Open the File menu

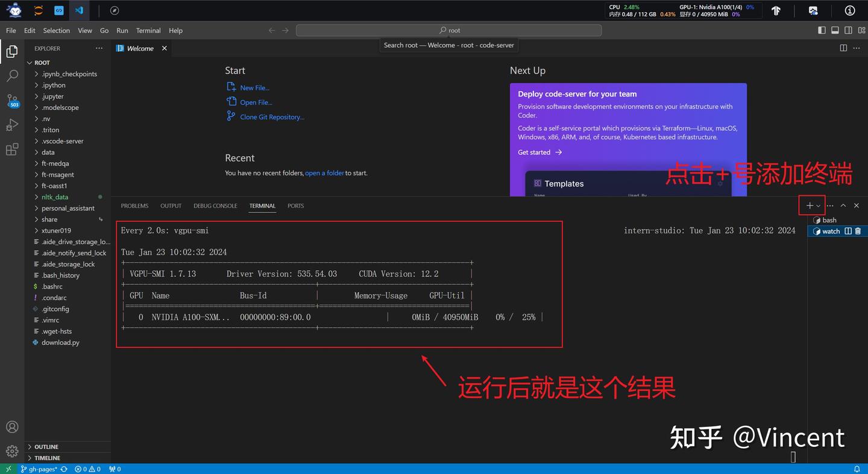tap(11, 30)
